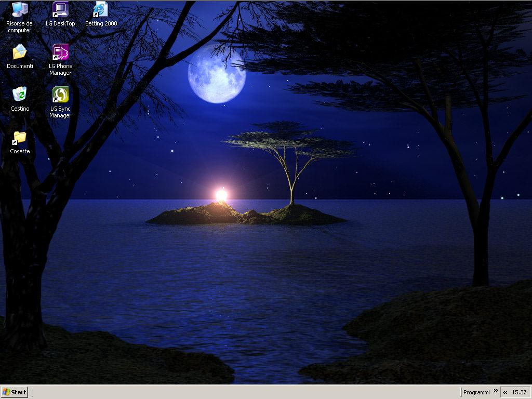Click the Windows logo on the Start button
532x399 pixels.
coord(7,392)
